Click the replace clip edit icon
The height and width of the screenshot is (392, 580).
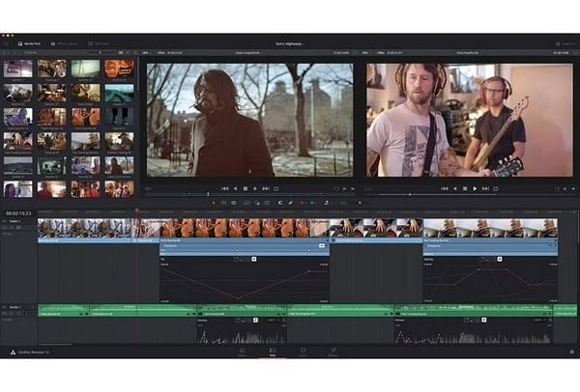tap(267, 203)
